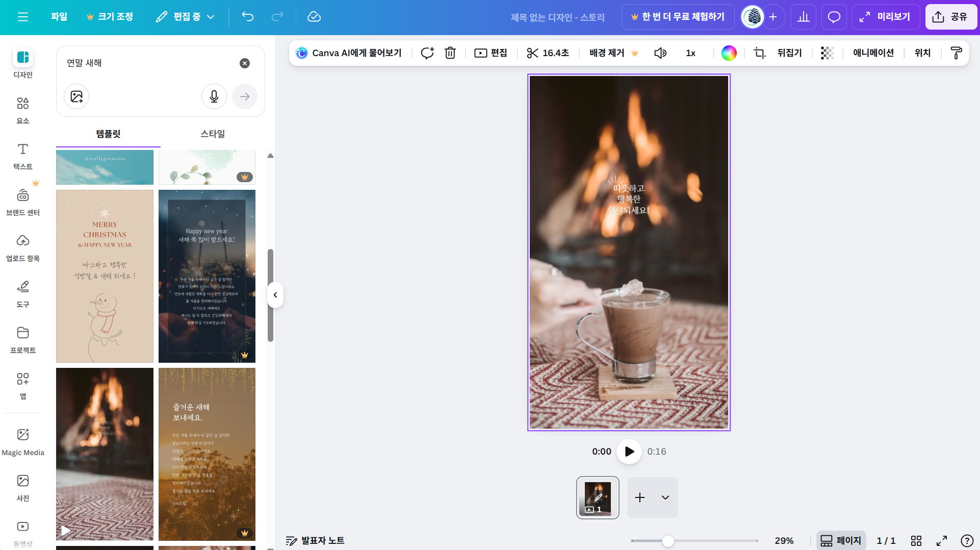This screenshot has width=980, height=550.
Task: Toggle fullscreen presentation mode
Action: pyautogui.click(x=942, y=540)
